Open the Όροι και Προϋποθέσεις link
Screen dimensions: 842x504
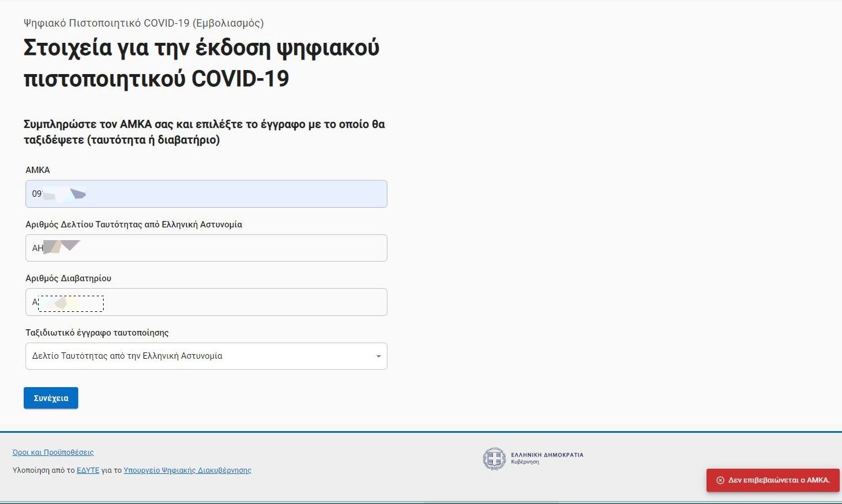53,453
